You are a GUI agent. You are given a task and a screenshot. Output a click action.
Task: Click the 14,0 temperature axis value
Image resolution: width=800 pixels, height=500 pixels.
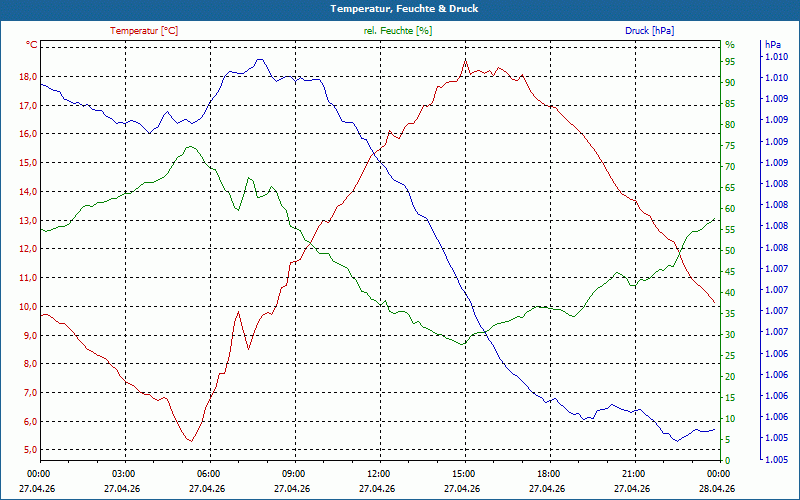(29, 192)
